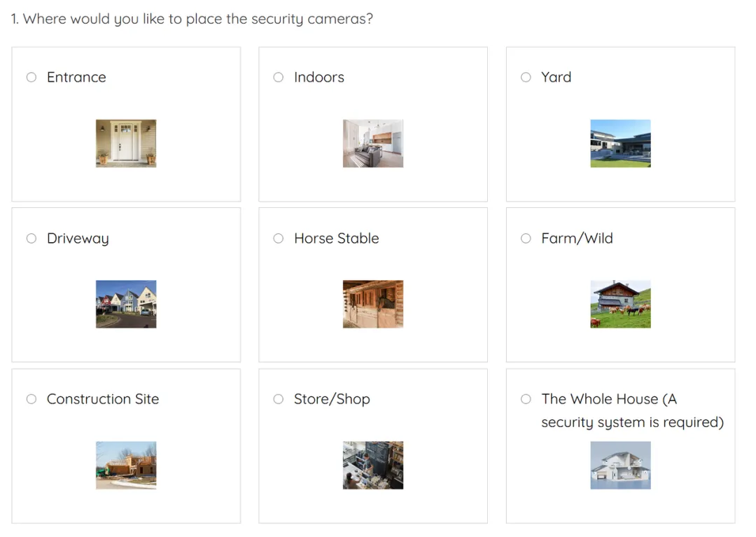The width and height of the screenshot is (756, 537).
Task: Select The Whole House radio button
Action: [x=526, y=398]
